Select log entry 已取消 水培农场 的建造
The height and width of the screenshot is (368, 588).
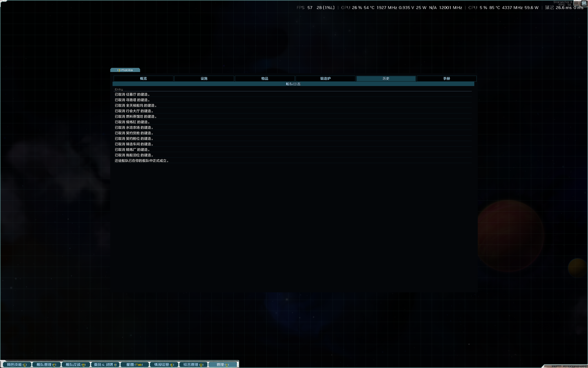(x=293, y=127)
